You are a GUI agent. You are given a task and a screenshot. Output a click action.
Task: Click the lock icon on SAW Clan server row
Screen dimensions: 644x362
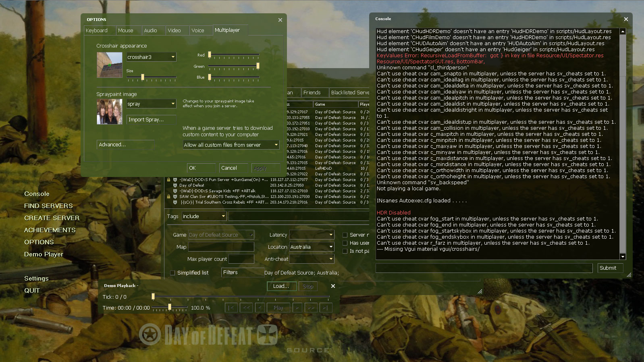pos(169,197)
